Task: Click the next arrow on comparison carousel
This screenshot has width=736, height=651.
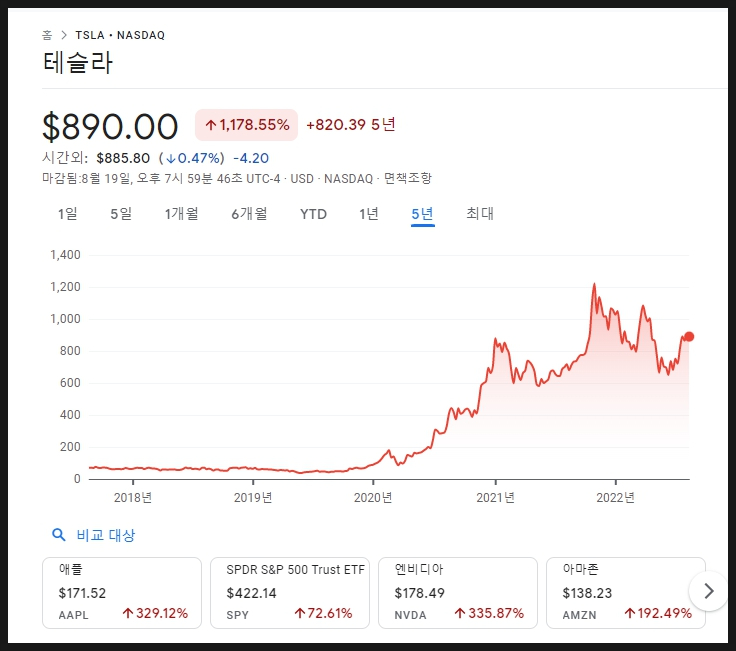Action: tap(709, 591)
